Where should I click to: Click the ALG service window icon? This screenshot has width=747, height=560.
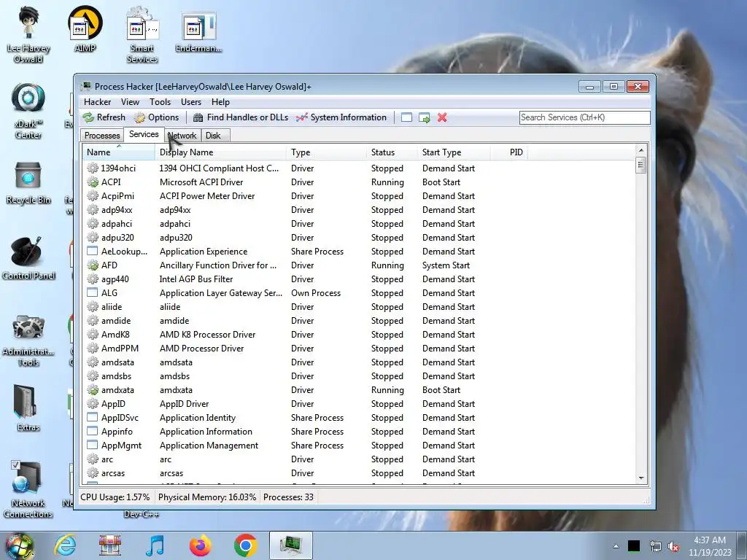93,293
